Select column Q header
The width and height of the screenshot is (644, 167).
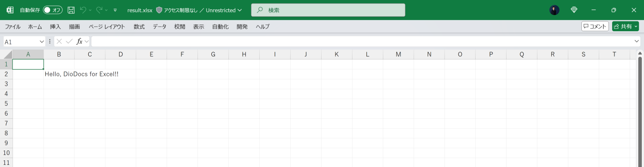(522, 54)
